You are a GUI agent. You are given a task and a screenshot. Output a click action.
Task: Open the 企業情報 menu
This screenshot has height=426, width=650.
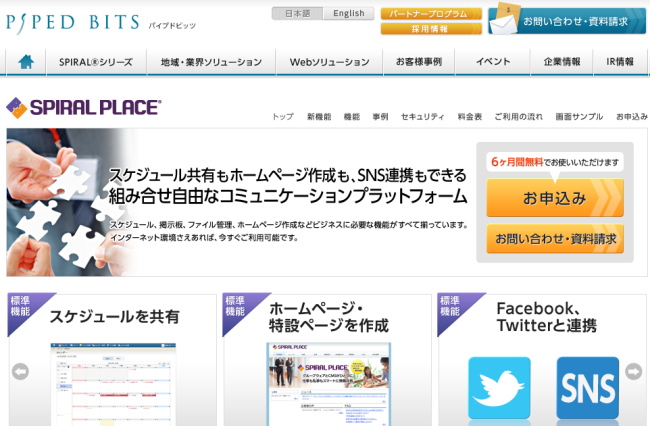(x=562, y=62)
